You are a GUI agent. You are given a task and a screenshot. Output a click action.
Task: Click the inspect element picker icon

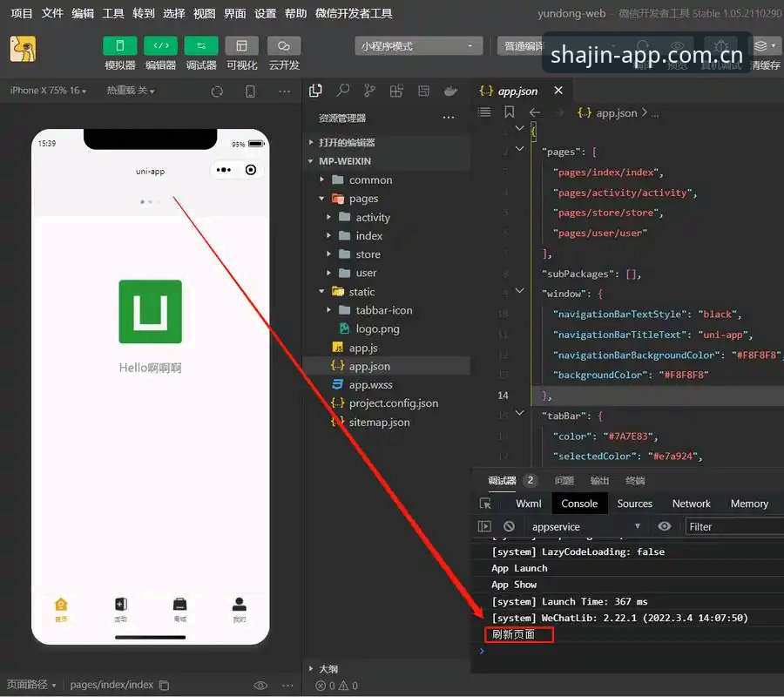coord(485,504)
